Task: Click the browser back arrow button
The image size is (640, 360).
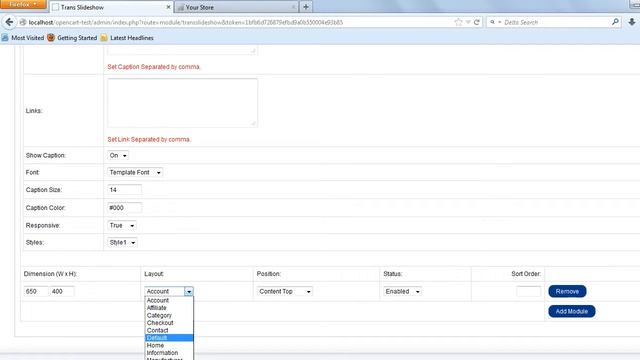Action: 9,22
